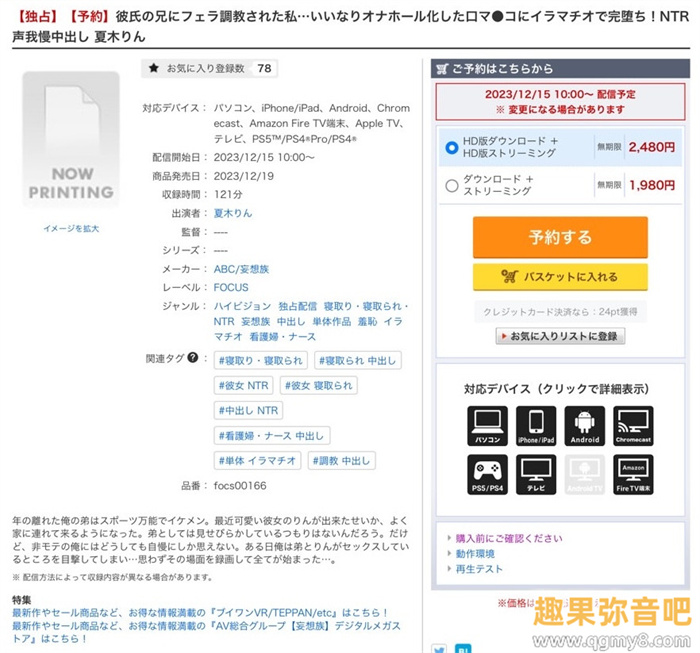Click the ハイビジョン genre link

coord(242,306)
